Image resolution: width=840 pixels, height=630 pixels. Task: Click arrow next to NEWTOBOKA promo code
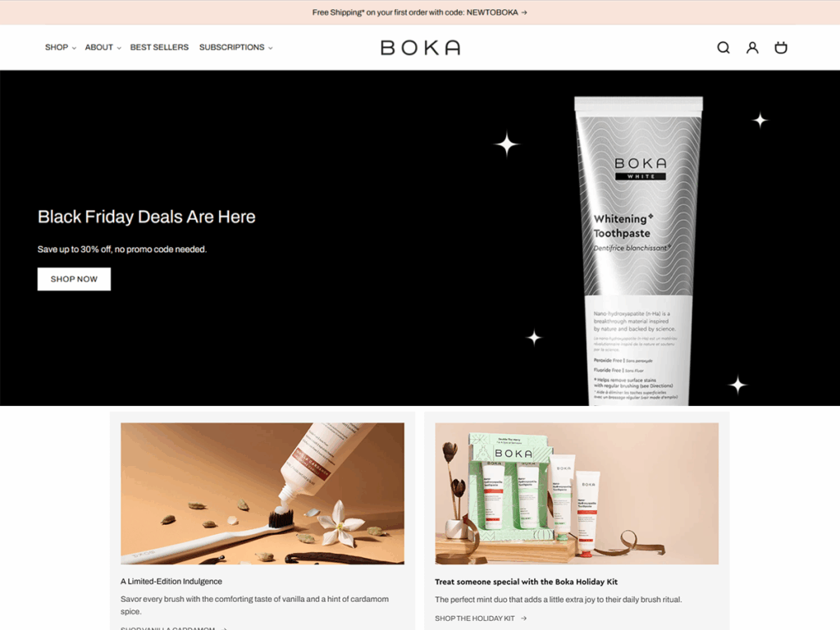pyautogui.click(x=524, y=12)
